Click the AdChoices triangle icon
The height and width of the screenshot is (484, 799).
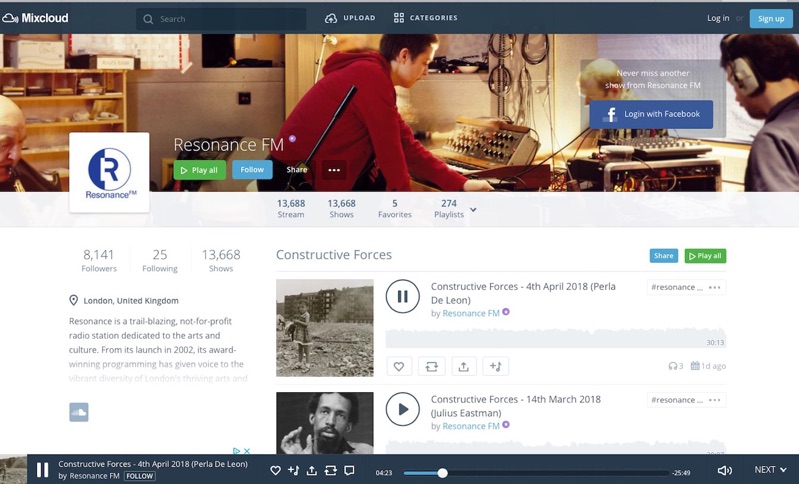coord(236,451)
